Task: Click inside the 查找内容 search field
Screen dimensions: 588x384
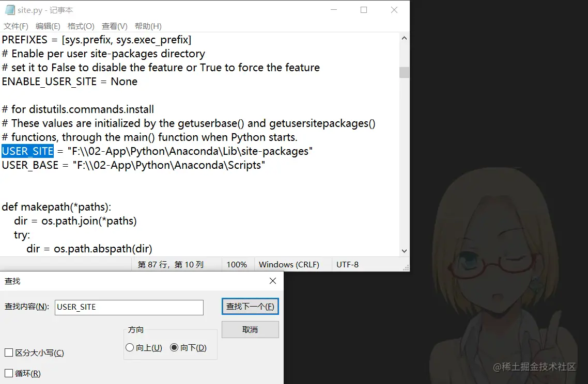Action: (x=128, y=307)
